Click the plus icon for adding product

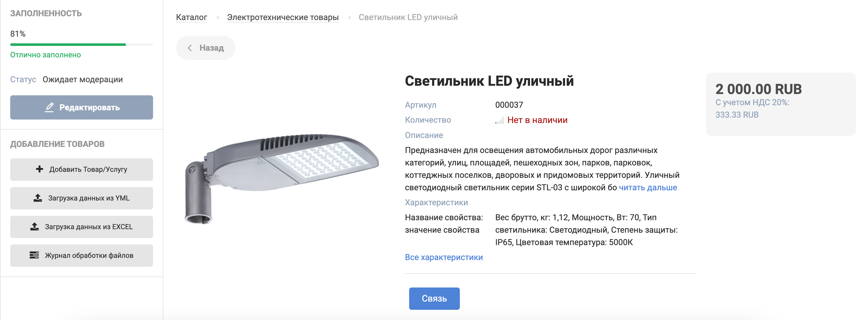(40, 169)
